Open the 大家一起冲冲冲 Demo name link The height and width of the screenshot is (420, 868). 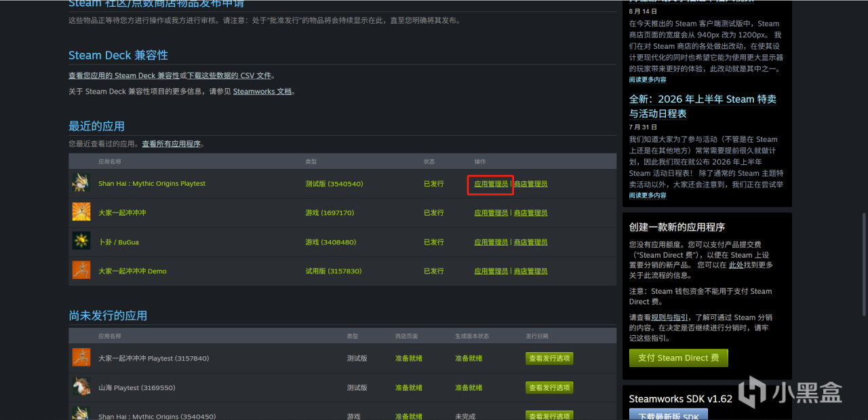pyautogui.click(x=132, y=271)
